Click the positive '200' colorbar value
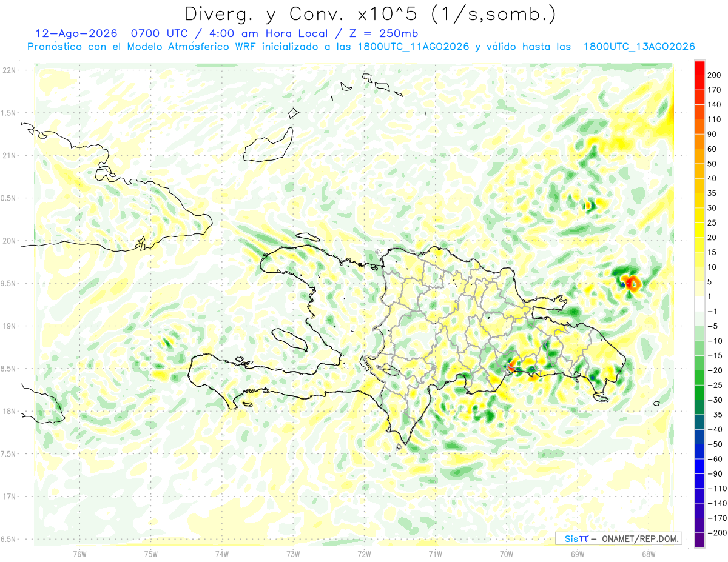This screenshot has width=728, height=562. click(714, 75)
